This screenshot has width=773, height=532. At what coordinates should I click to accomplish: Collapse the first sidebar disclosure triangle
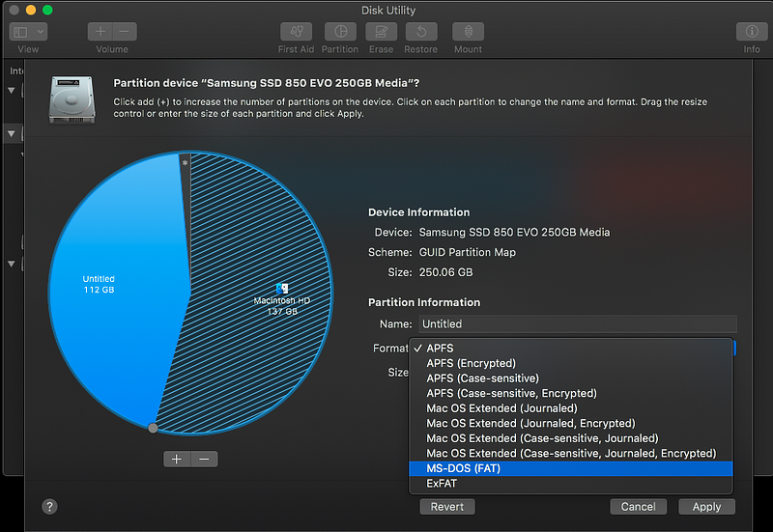[12, 91]
